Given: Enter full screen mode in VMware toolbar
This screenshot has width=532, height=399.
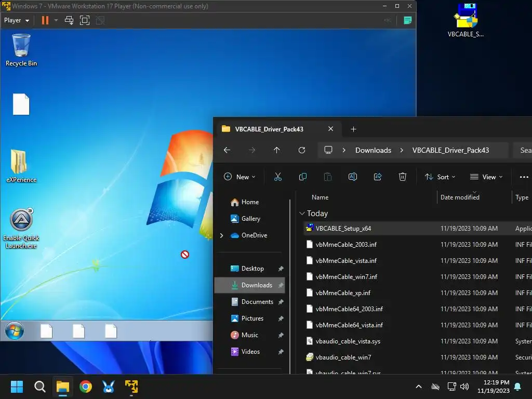Looking at the screenshot, I should click(85, 20).
